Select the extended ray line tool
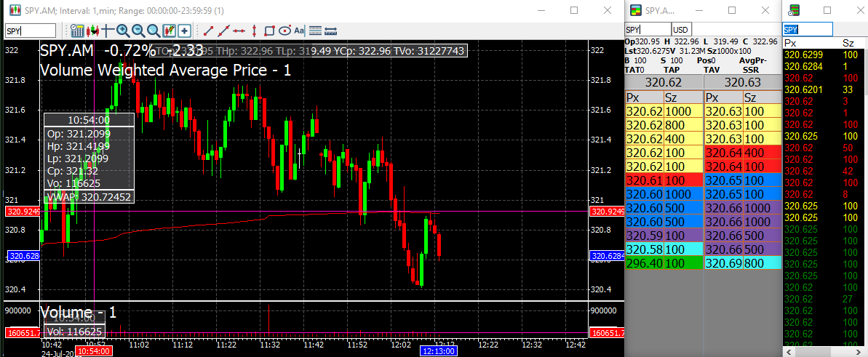 click(223, 31)
